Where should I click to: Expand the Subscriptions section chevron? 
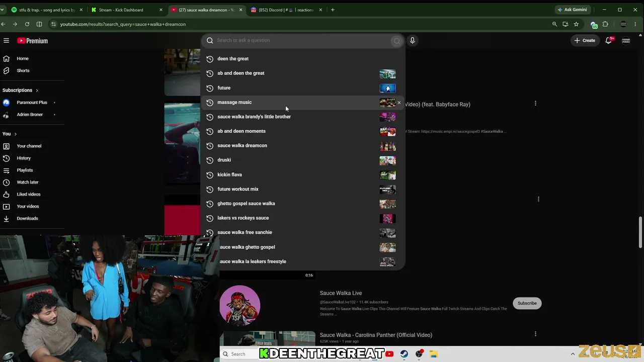[37, 90]
